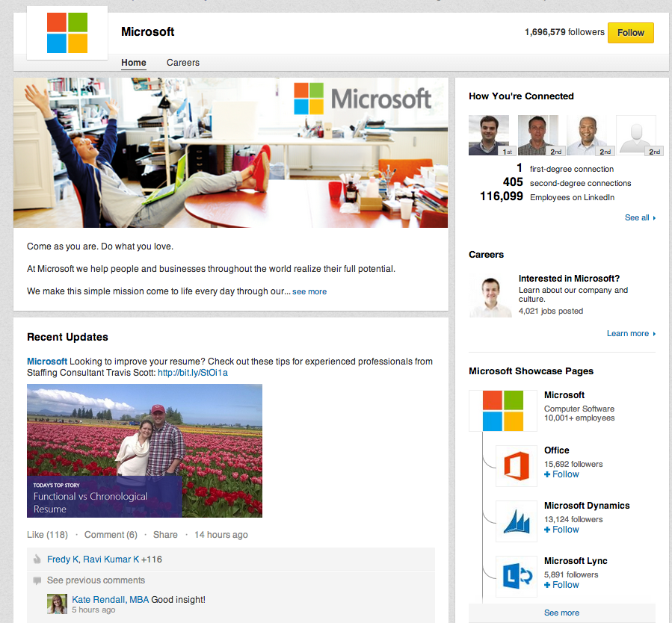Click the 405 second-degree connections count

tap(513, 182)
